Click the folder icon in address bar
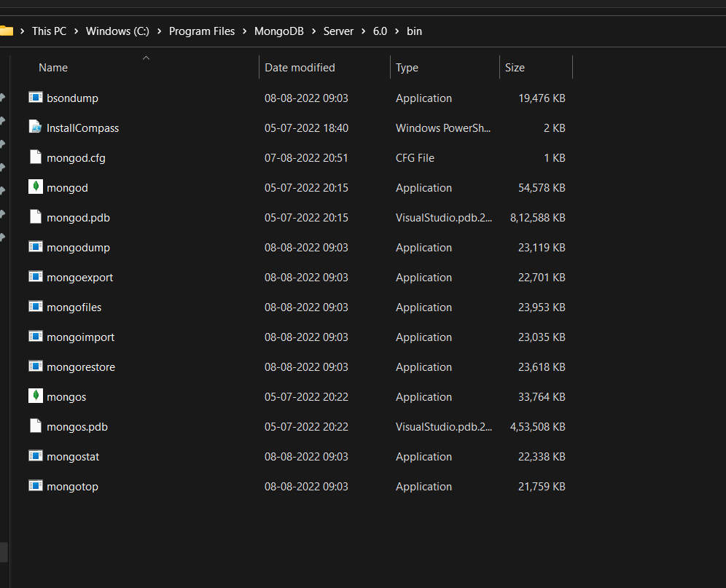The width and height of the screenshot is (726, 588). pos(7,31)
